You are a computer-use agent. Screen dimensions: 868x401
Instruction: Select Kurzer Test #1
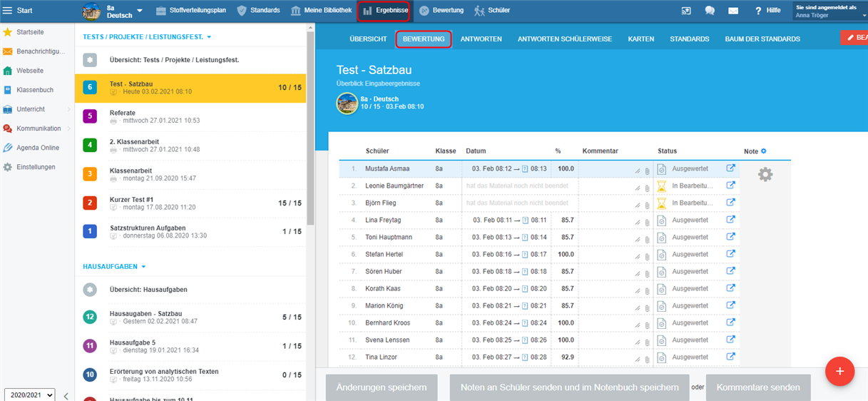190,203
